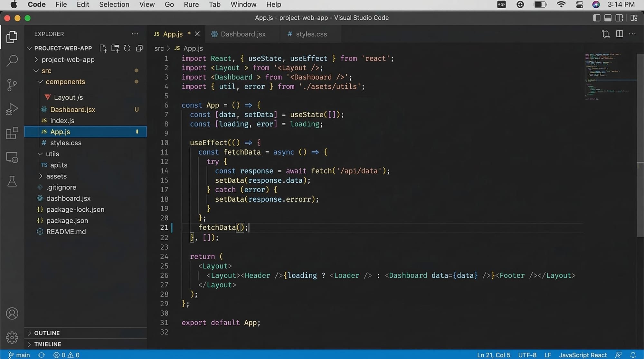644x359 pixels.
Task: Open the Search view in activity bar
Action: 12,60
